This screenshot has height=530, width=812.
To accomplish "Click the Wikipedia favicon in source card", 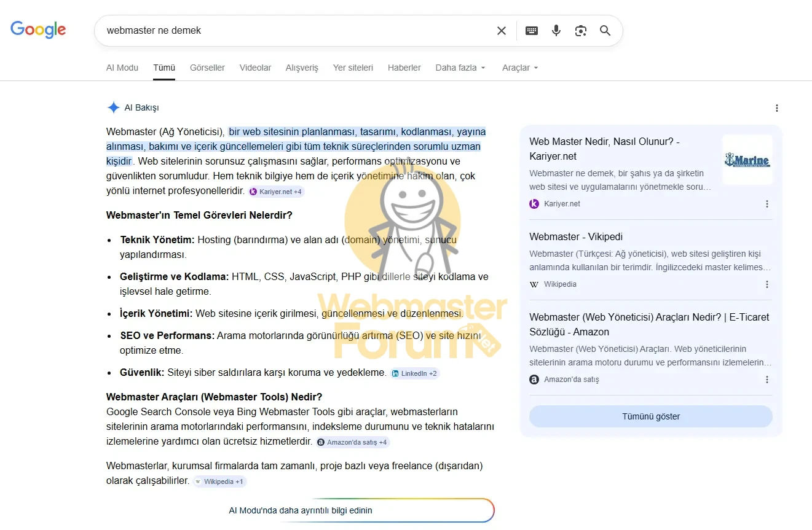I will (x=534, y=284).
